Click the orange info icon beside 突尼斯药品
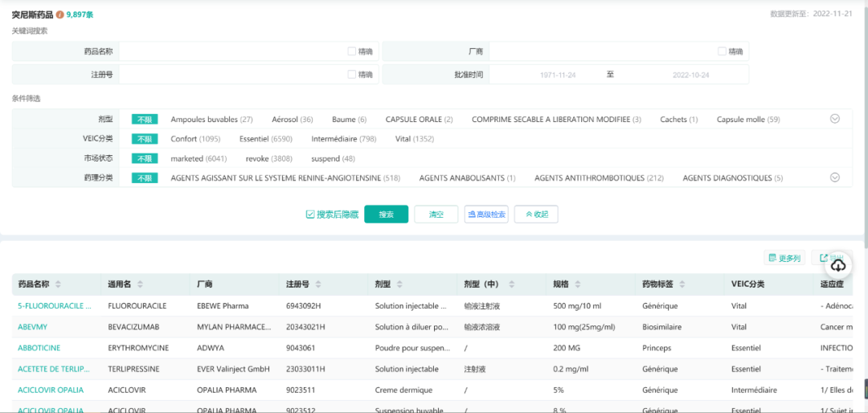868x413 pixels. [59, 14]
